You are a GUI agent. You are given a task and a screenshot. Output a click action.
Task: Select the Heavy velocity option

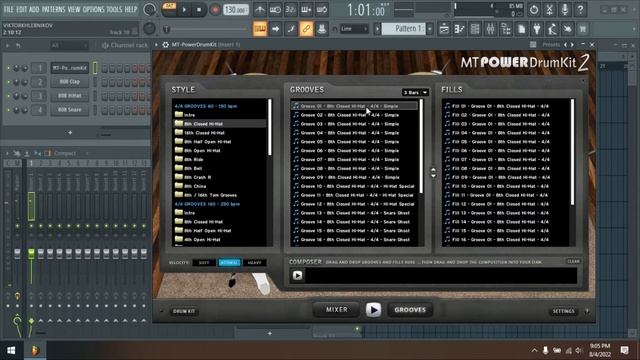click(254, 263)
